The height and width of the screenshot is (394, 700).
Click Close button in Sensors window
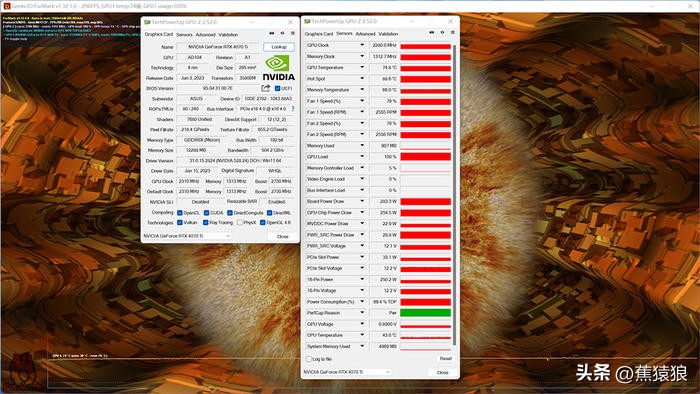tap(442, 372)
